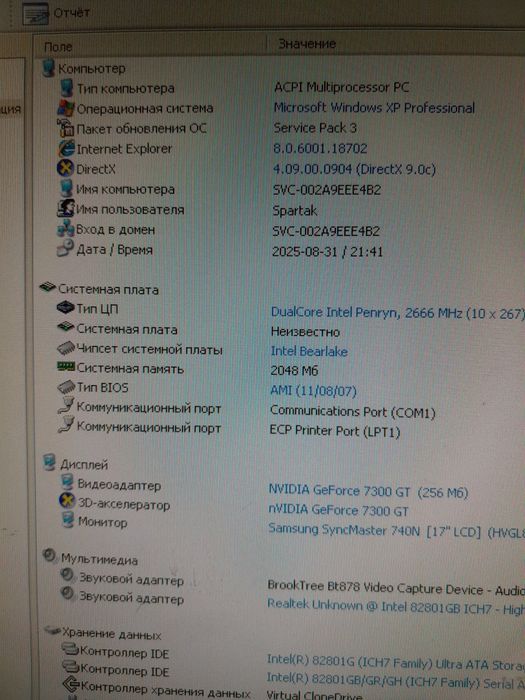The width and height of the screenshot is (525, 700).
Task: Click the Системная плата section header icon
Action: pos(47,287)
